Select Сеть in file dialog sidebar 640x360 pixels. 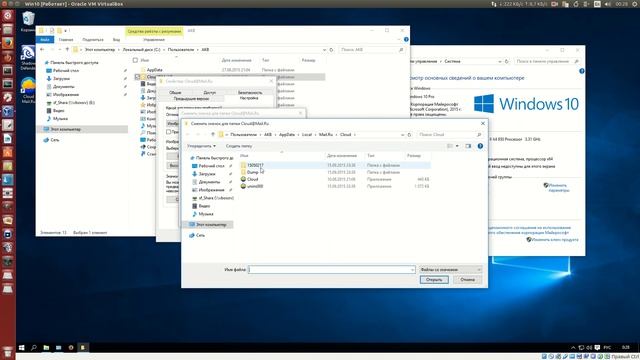pos(200,236)
